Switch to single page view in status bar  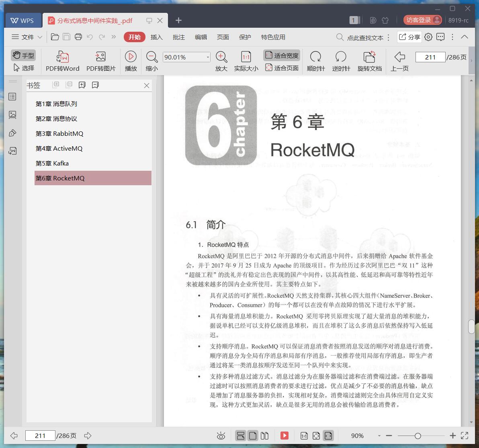pos(253,436)
